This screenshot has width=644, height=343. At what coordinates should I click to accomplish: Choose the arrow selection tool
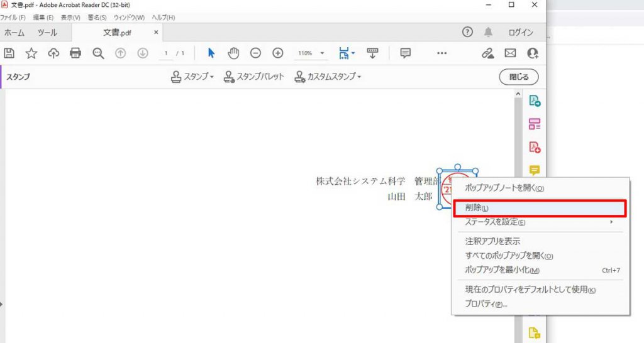pos(211,53)
